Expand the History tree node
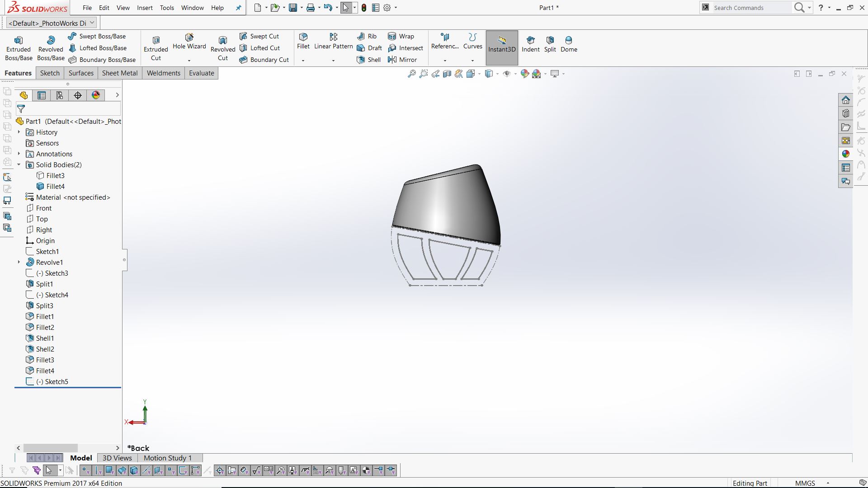This screenshot has width=868, height=488. [x=19, y=132]
